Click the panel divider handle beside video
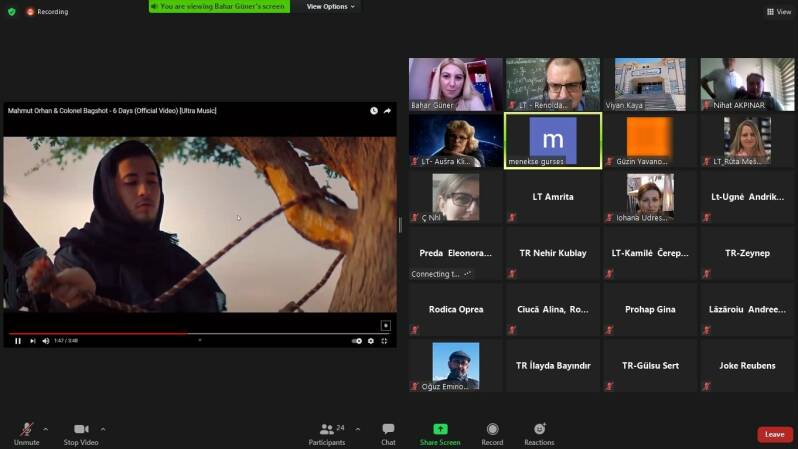798x449 pixels. tap(401, 224)
